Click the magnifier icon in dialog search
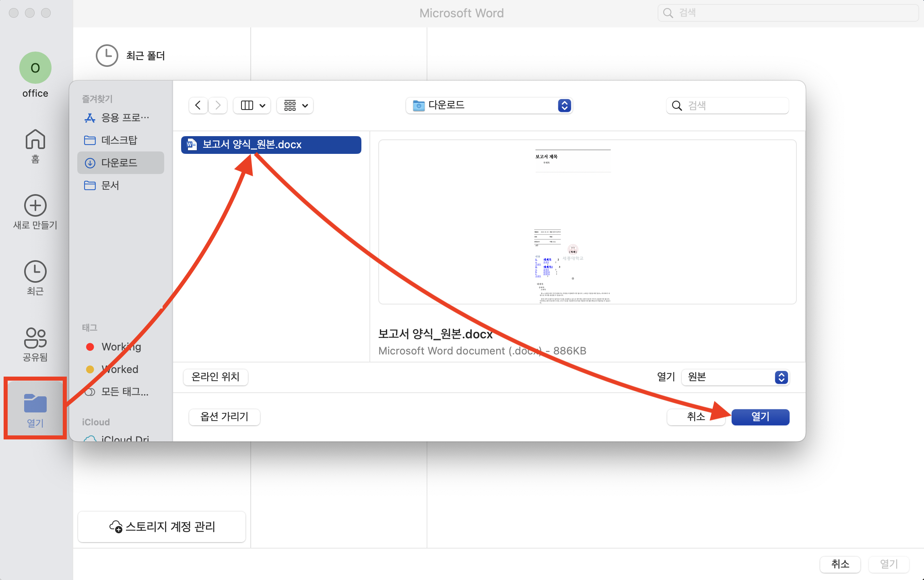Screen dimensions: 924x580 pyautogui.click(x=677, y=106)
